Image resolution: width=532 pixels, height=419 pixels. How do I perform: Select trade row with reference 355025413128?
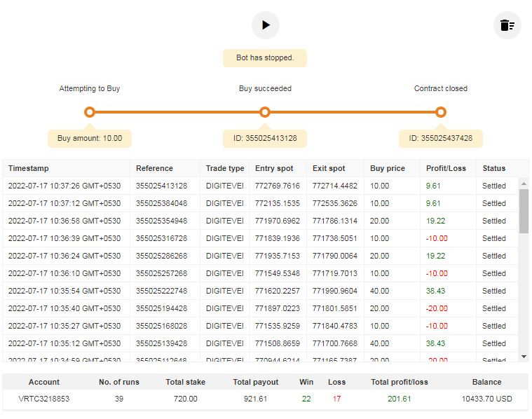pyautogui.click(x=161, y=186)
